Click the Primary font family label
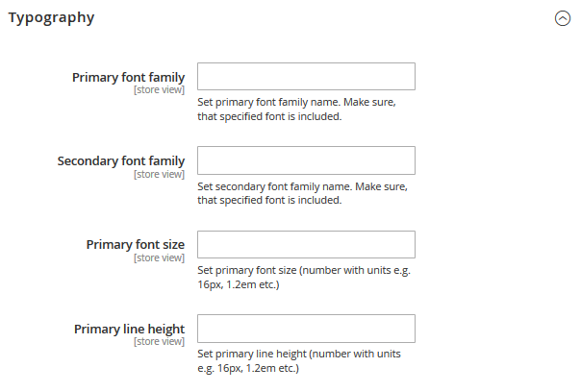The height and width of the screenshot is (392, 581). pyautogui.click(x=128, y=78)
